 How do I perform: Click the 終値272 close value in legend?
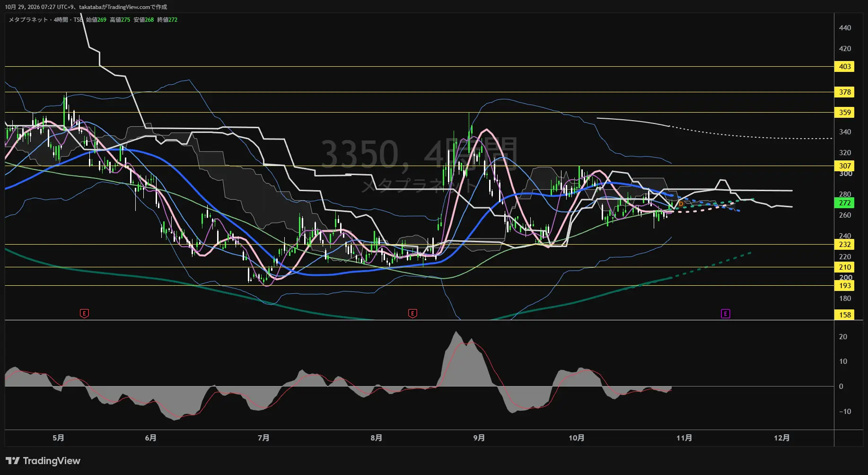[x=167, y=20]
